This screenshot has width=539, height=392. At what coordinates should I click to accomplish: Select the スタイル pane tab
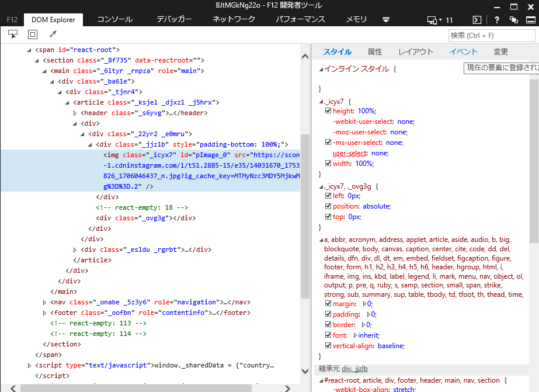pyautogui.click(x=337, y=52)
